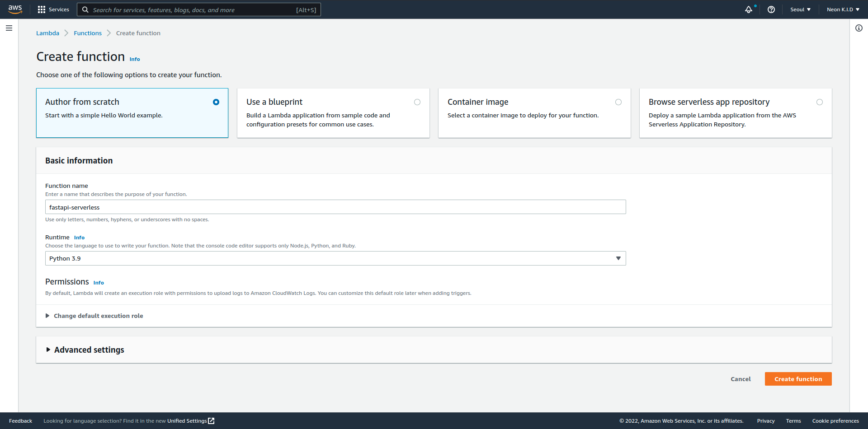Viewport: 868px width, 429px height.
Task: Open the Terms footer link
Action: [x=793, y=421]
